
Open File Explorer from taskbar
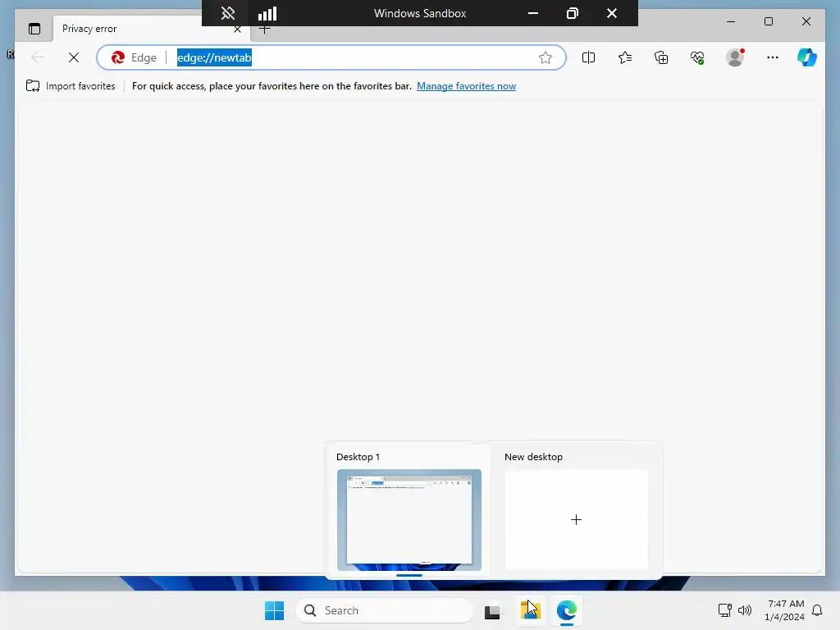(x=531, y=610)
